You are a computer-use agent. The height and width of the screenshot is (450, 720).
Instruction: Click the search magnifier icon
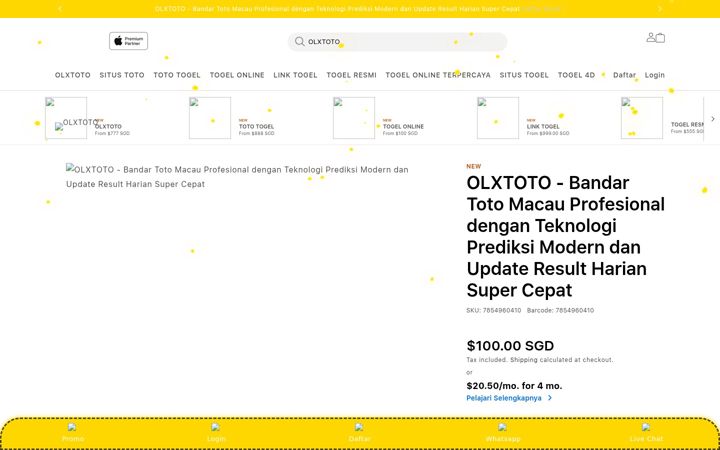(x=299, y=42)
